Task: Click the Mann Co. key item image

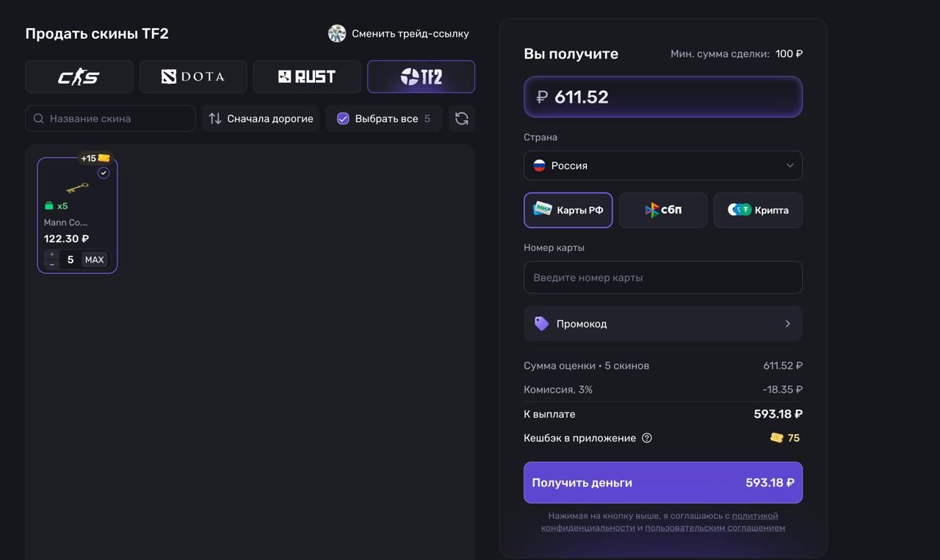Action: [x=77, y=188]
